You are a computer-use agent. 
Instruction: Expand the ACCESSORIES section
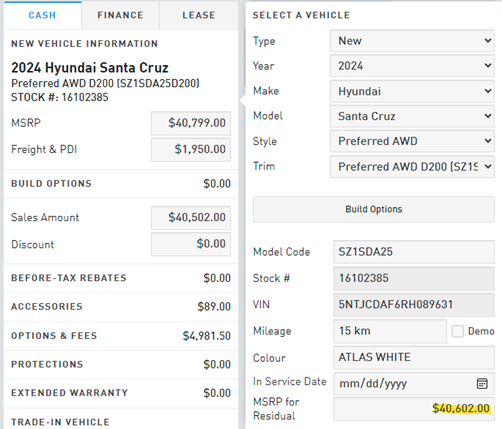pos(121,307)
